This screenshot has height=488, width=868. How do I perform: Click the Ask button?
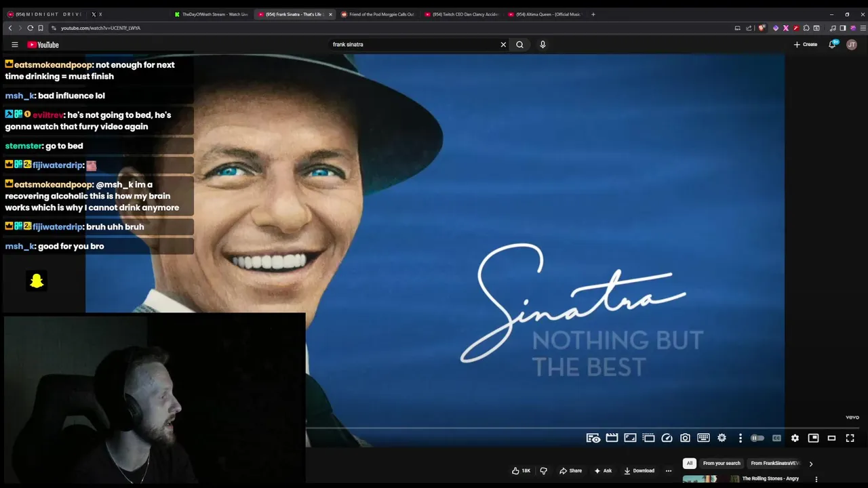(x=603, y=470)
